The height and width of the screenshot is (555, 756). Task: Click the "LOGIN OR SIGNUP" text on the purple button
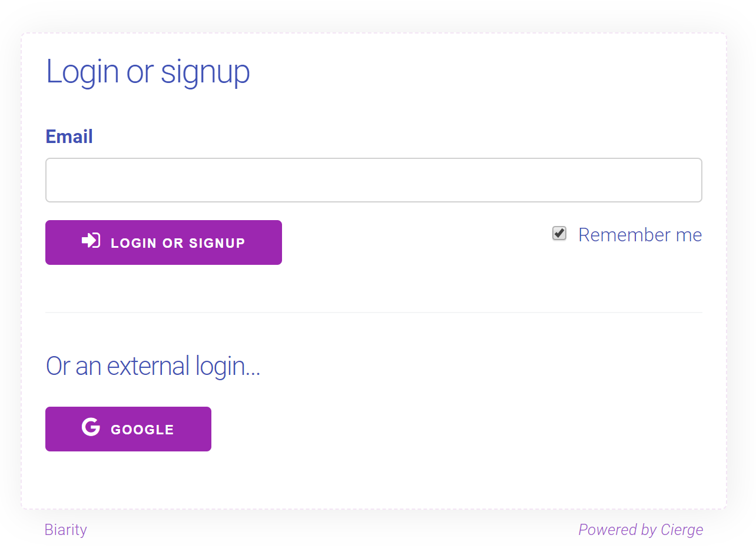click(x=178, y=243)
